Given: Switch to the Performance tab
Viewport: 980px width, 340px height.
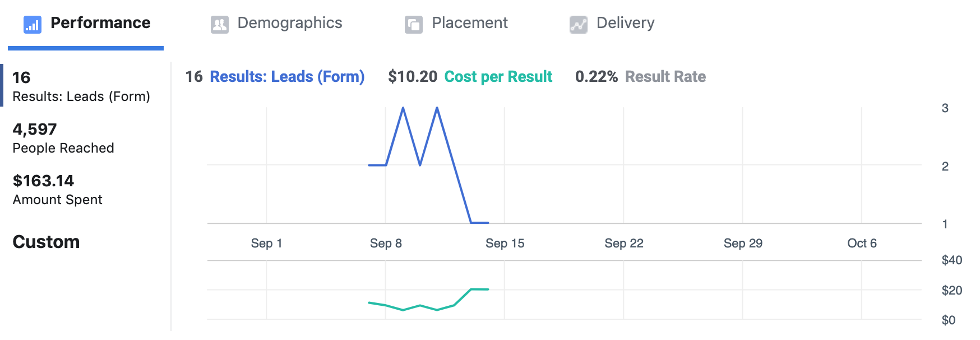Looking at the screenshot, I should (x=100, y=23).
